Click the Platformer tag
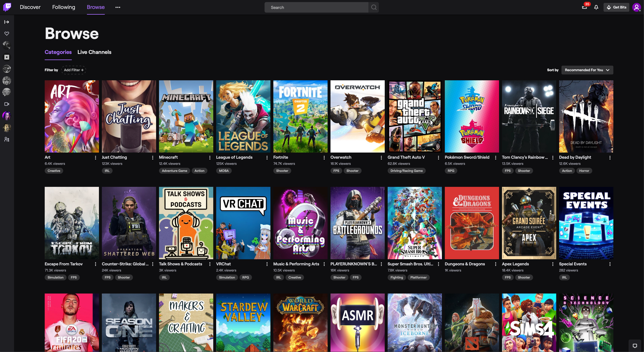This screenshot has width=644, height=352. [x=418, y=278]
